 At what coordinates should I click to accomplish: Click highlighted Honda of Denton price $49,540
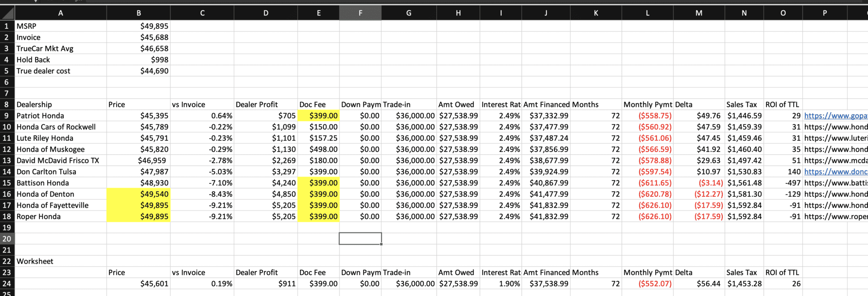(138, 194)
